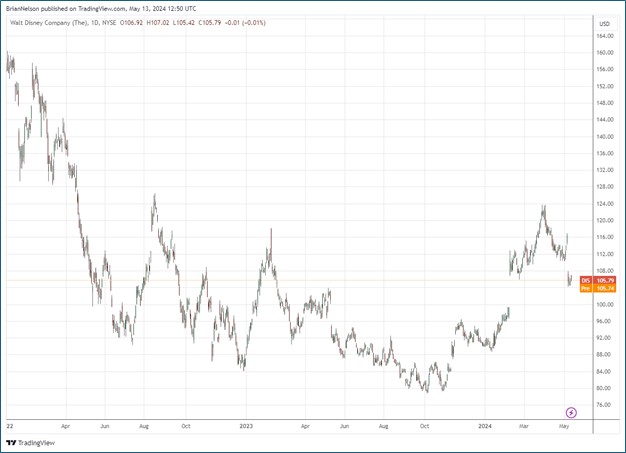Click the 76.00 price scale label
This screenshot has height=453, width=626.
tap(604, 405)
